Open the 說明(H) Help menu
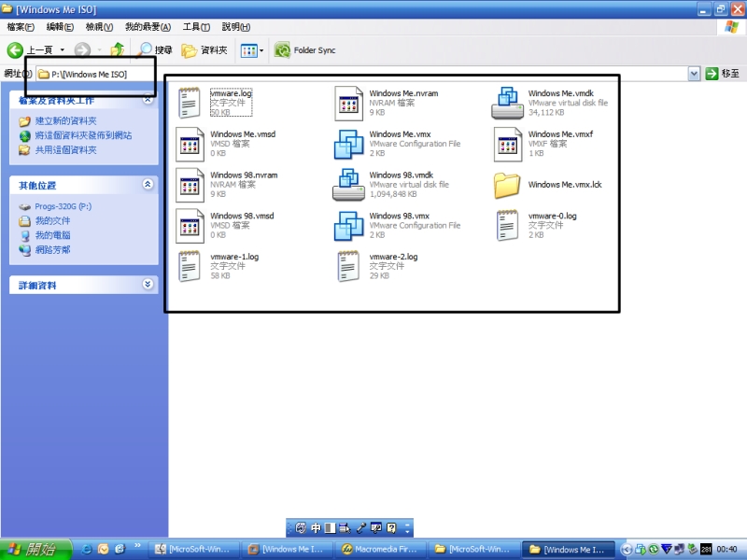 click(x=236, y=27)
